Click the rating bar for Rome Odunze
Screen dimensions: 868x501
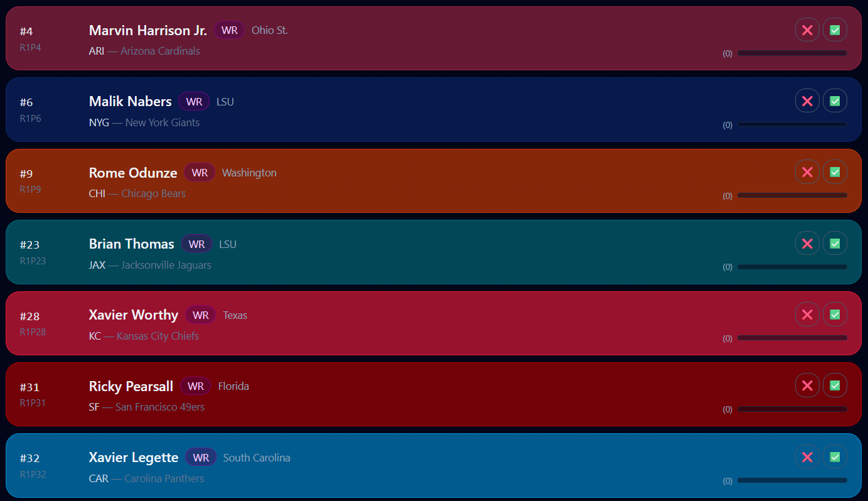[x=792, y=195]
